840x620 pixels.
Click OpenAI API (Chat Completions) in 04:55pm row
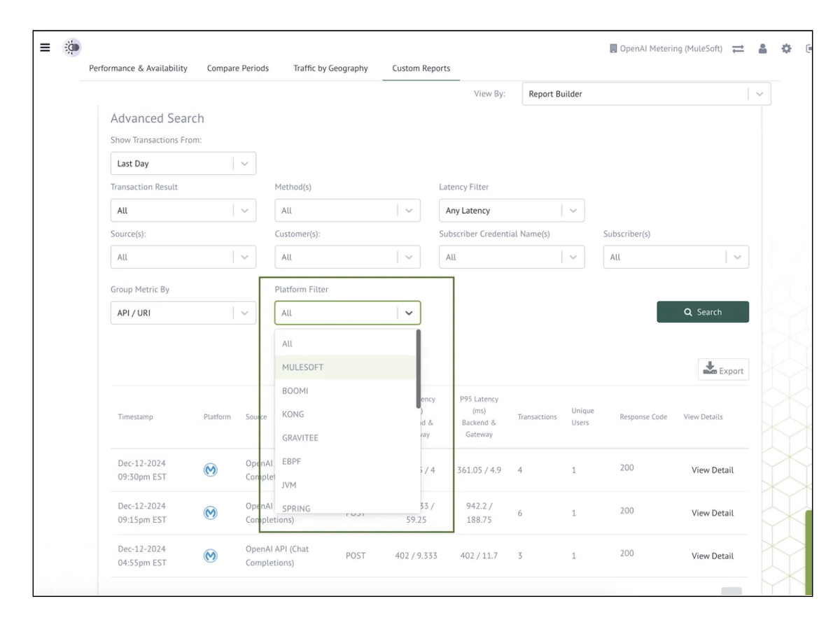click(277, 556)
